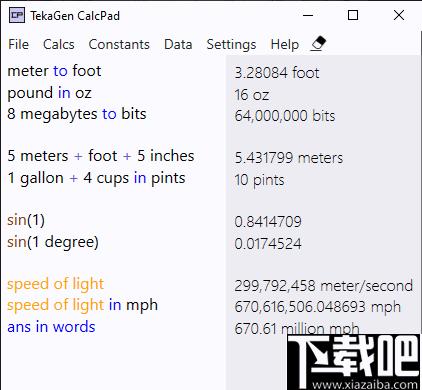
Task: Click the CalcPad app icon in title bar
Action: 17,15
